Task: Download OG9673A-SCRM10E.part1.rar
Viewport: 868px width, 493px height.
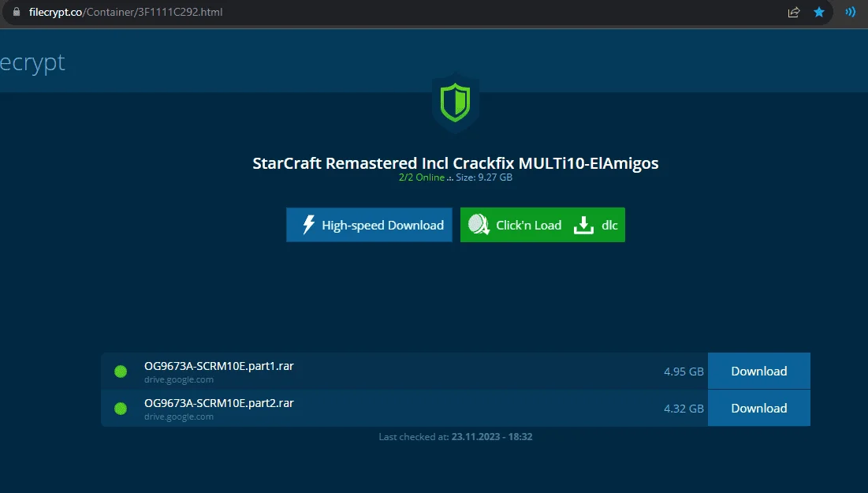Action: pyautogui.click(x=759, y=372)
